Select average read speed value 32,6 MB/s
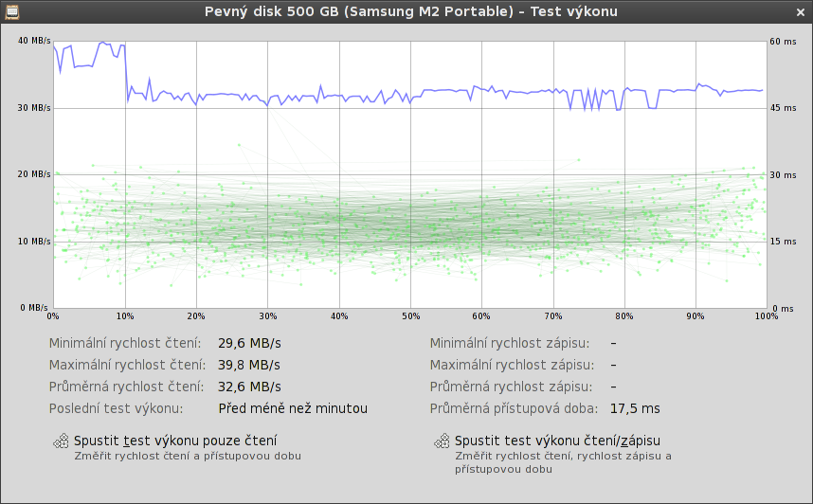The height and width of the screenshot is (504, 813). [248, 387]
